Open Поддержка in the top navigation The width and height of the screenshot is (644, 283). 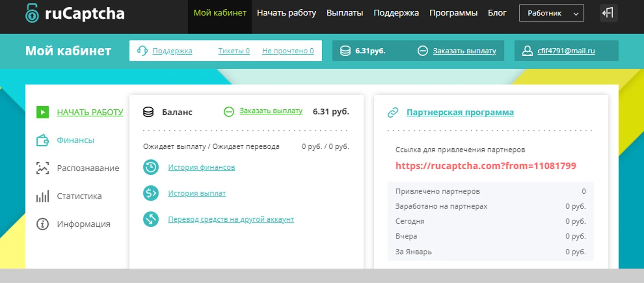(396, 13)
